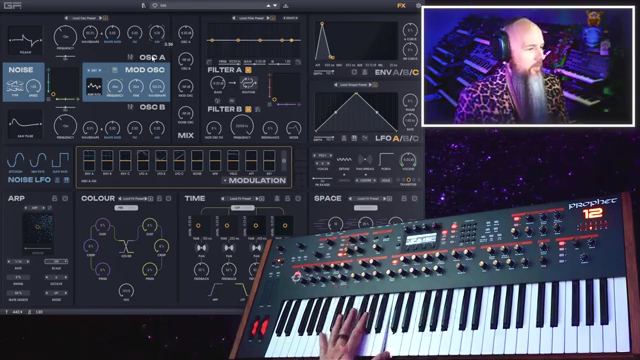The width and height of the screenshot is (640, 360).
Task: Expand the Modulation panel arrow
Action: tap(225, 180)
